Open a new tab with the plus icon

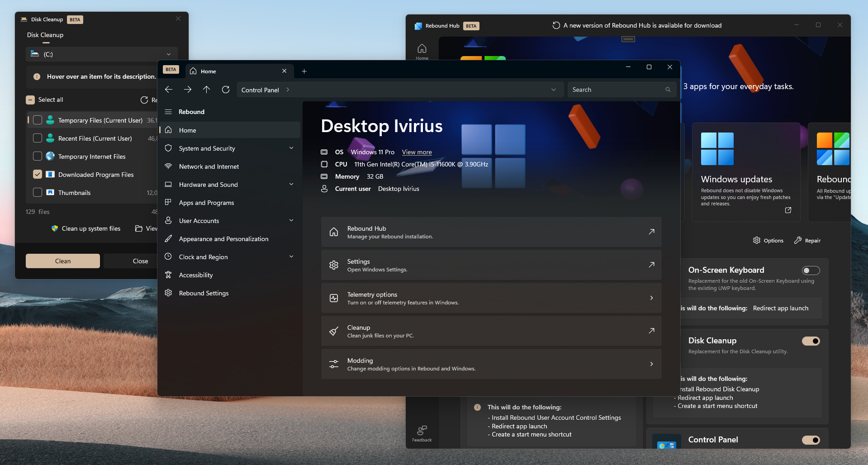304,71
